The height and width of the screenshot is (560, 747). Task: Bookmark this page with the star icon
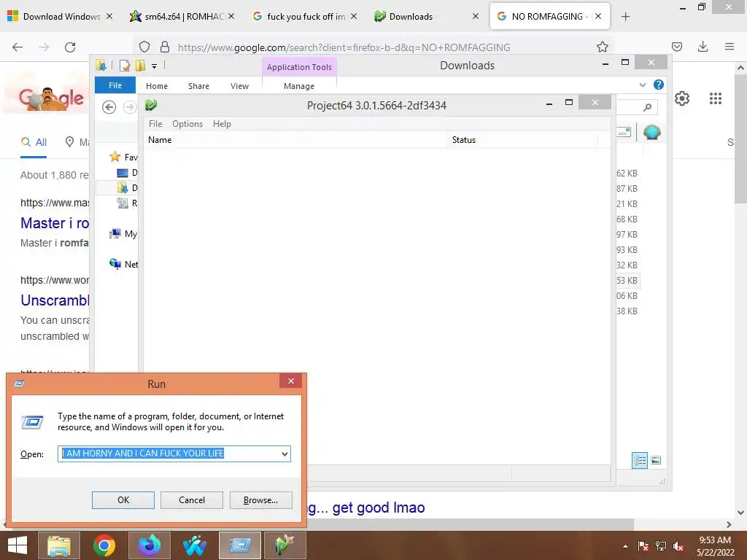coord(602,47)
